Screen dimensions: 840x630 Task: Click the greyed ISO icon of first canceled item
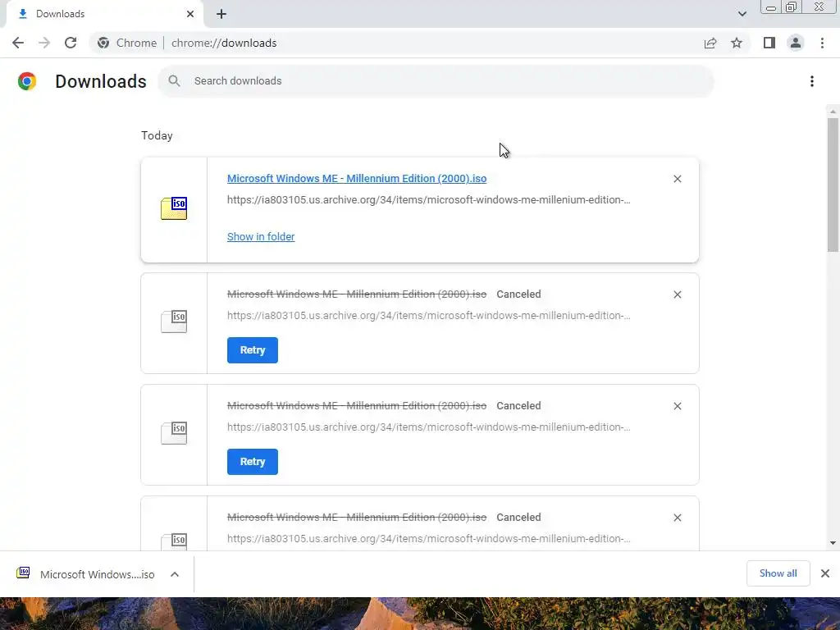coord(174,322)
